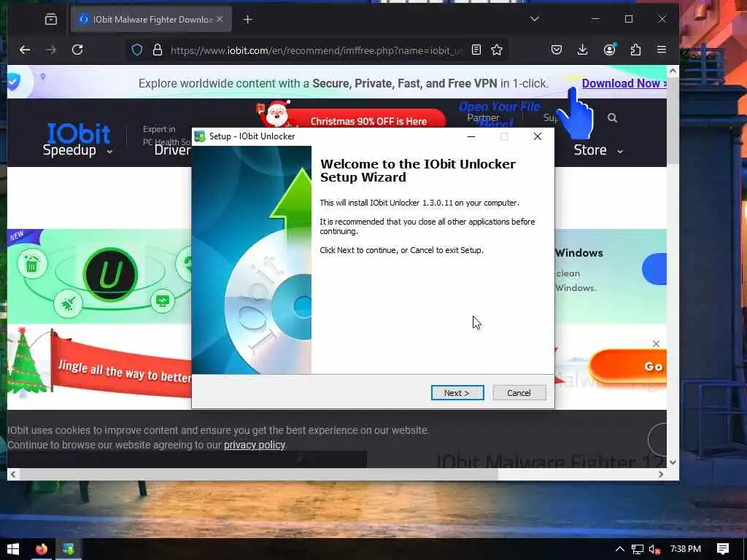747x560 pixels.
Task: Close the Setup - IObit Unlocker dialog
Action: point(538,136)
